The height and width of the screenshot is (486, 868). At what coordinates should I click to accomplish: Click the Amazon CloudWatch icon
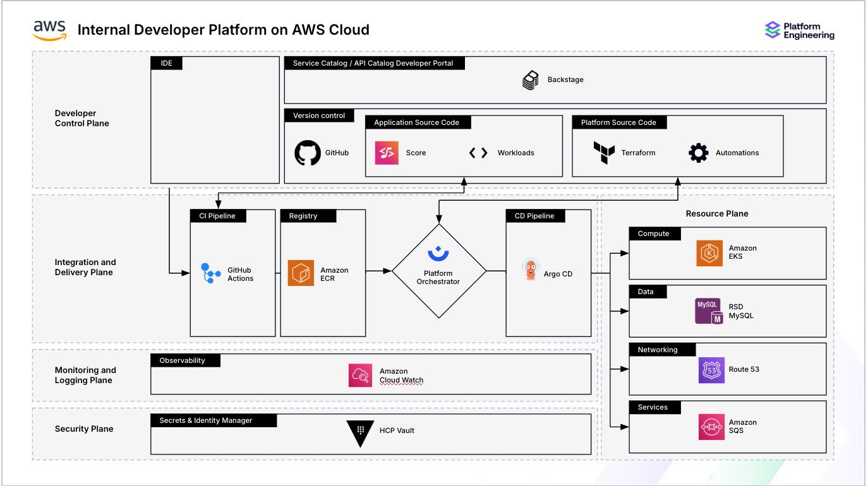[x=361, y=376]
